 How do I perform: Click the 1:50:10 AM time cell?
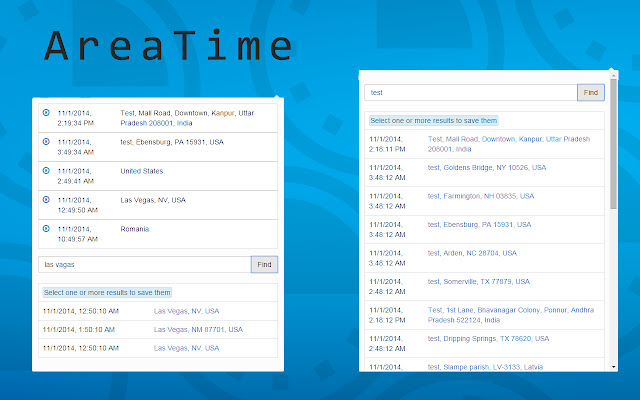coord(79,329)
